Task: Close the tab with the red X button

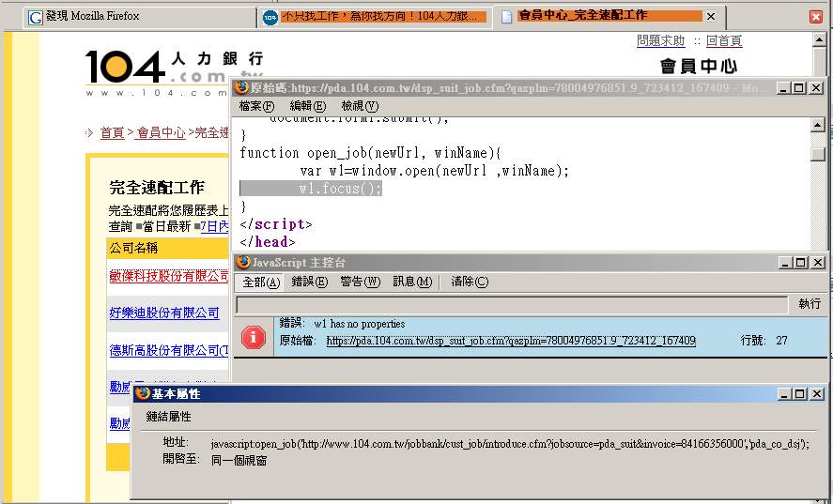Action: tap(816, 17)
